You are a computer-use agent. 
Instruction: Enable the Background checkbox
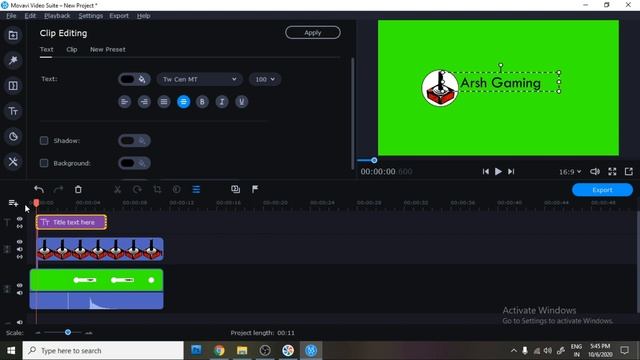pos(44,163)
